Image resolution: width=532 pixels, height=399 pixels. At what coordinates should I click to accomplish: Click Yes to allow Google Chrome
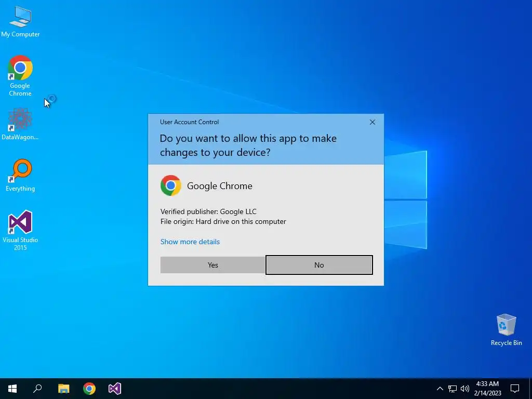pos(212,265)
